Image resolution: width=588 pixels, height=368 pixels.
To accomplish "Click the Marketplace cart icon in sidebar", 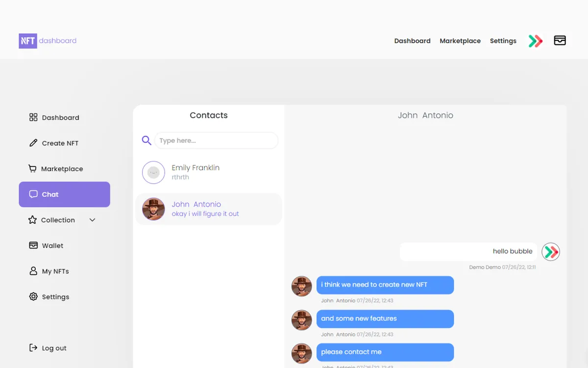I will point(32,168).
